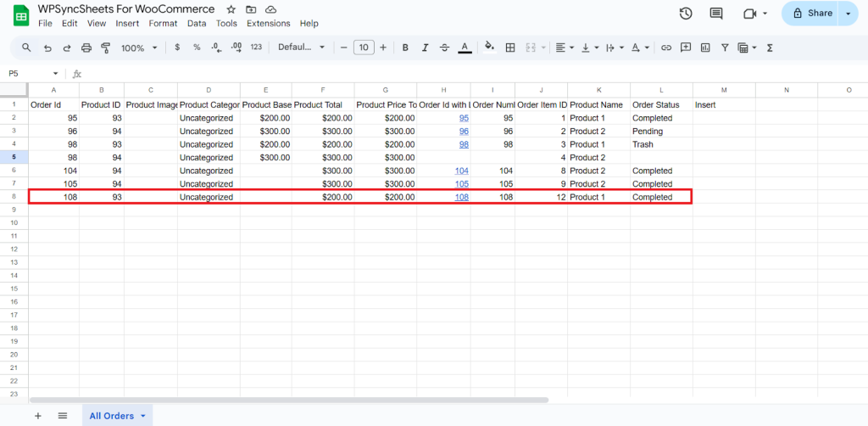
Task: Open the Insert menu
Action: [127, 23]
